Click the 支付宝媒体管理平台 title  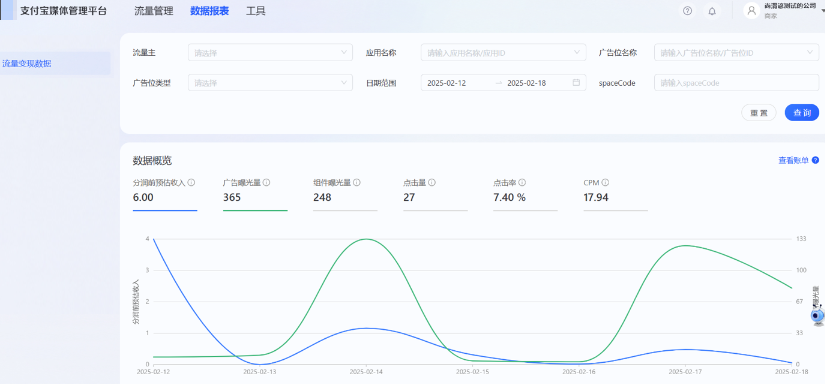(x=63, y=11)
